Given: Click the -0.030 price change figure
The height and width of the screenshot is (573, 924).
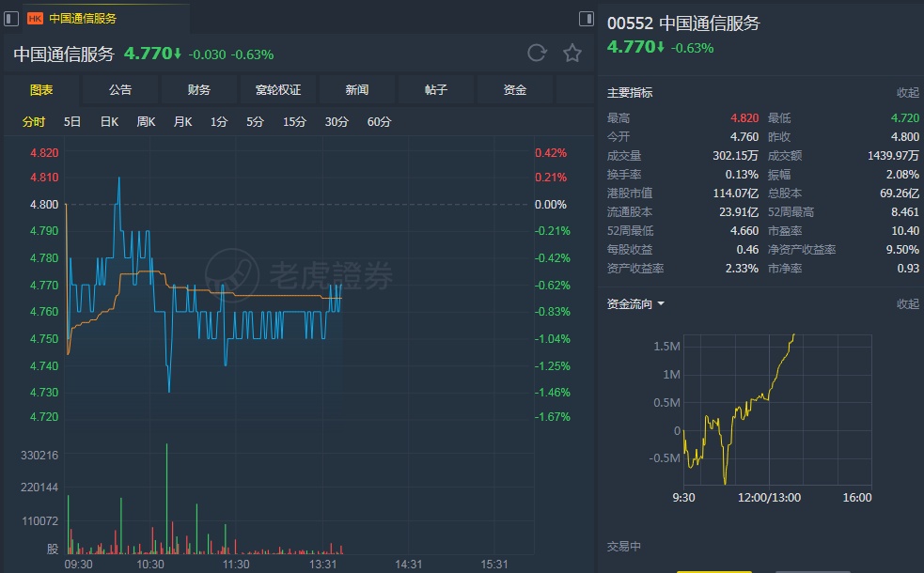Looking at the screenshot, I should tap(207, 54).
